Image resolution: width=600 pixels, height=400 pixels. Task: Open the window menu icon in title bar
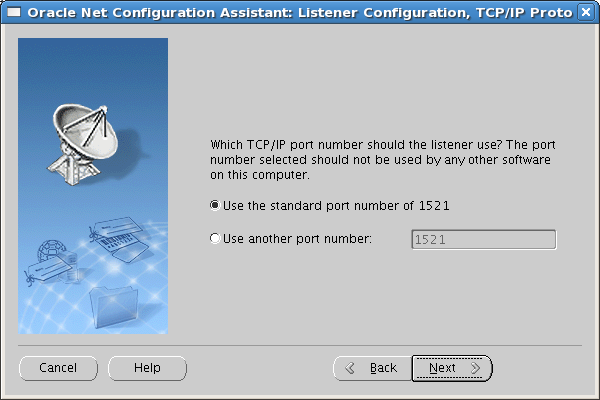click(x=14, y=13)
